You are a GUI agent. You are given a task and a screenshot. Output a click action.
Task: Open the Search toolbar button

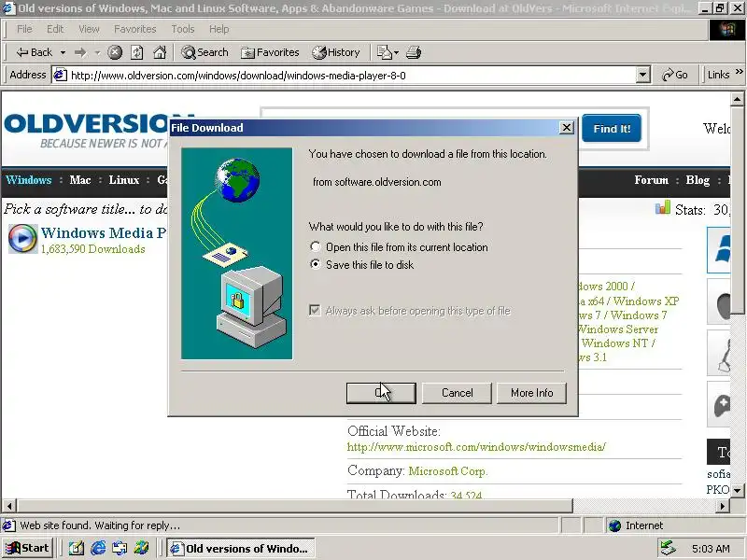(204, 52)
